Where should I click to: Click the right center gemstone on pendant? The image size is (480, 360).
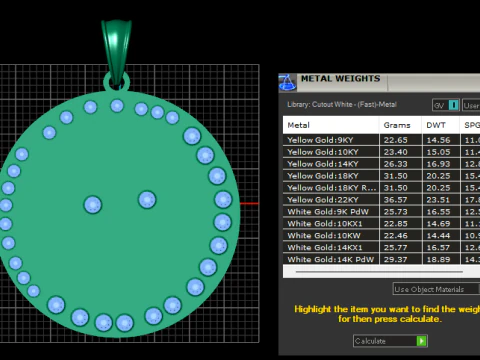click(x=147, y=200)
